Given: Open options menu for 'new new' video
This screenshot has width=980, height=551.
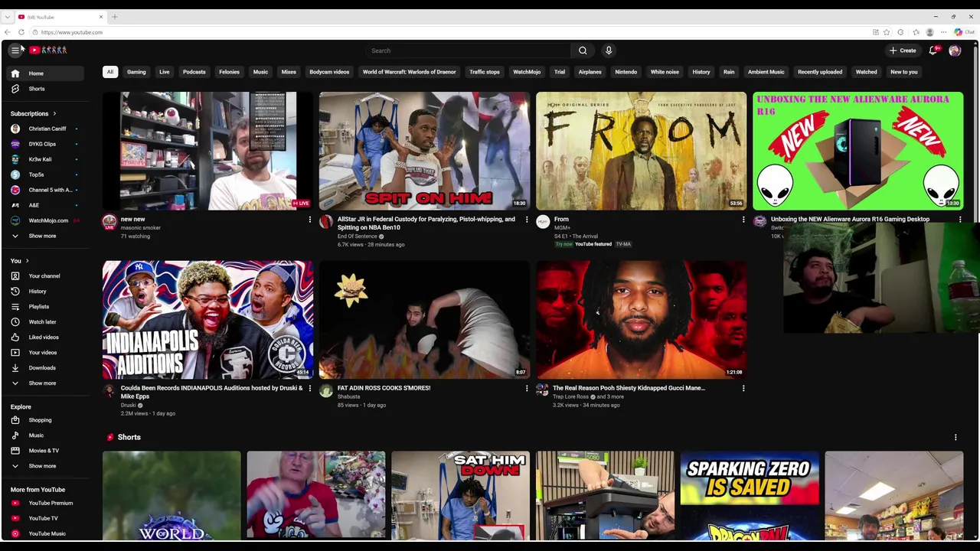Looking at the screenshot, I should point(309,220).
